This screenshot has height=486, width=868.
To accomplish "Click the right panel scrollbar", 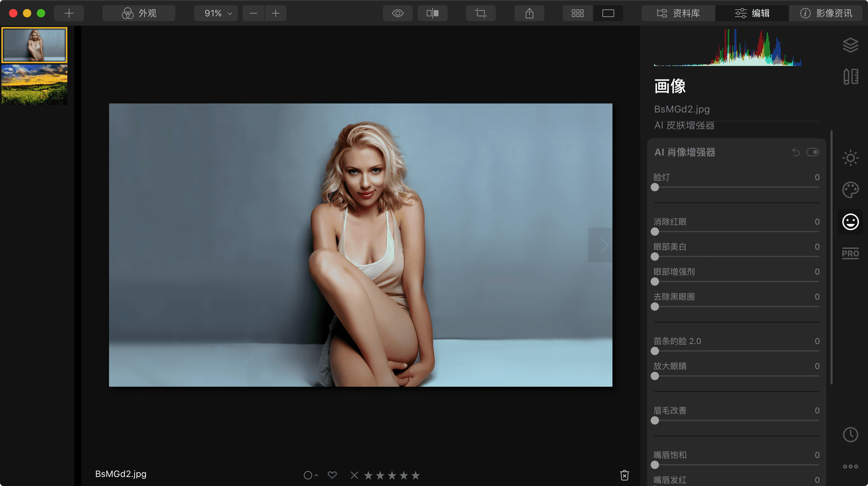I will [831, 257].
